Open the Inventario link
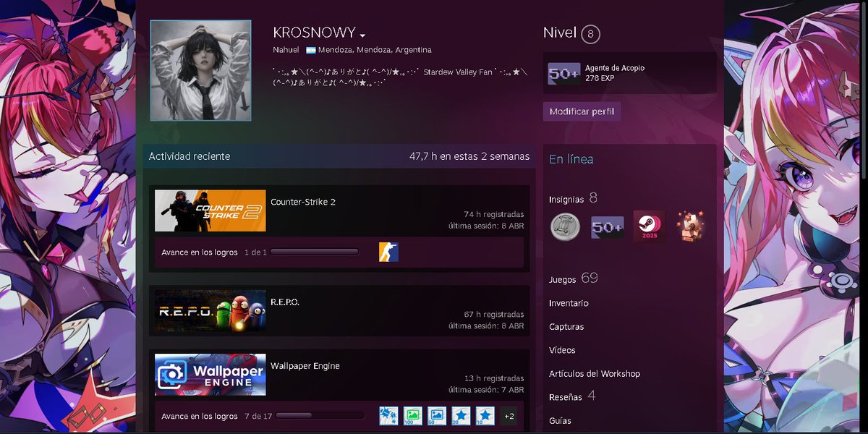Screen dimensions: 868x434 click(569, 303)
